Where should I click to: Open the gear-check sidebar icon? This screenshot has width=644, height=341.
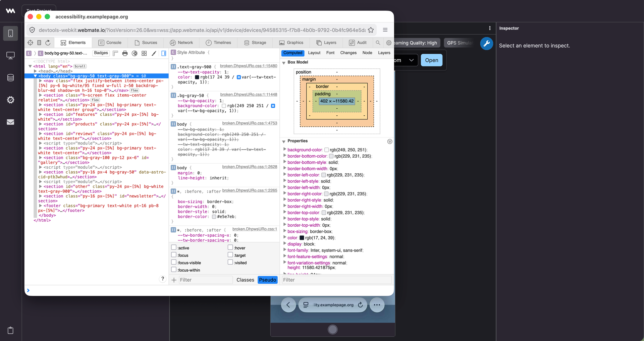(10, 100)
